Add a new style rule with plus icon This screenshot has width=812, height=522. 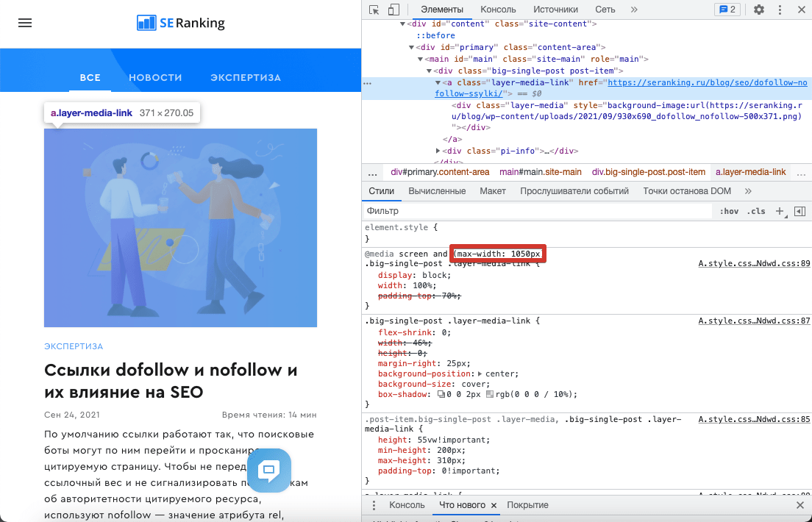pos(780,211)
